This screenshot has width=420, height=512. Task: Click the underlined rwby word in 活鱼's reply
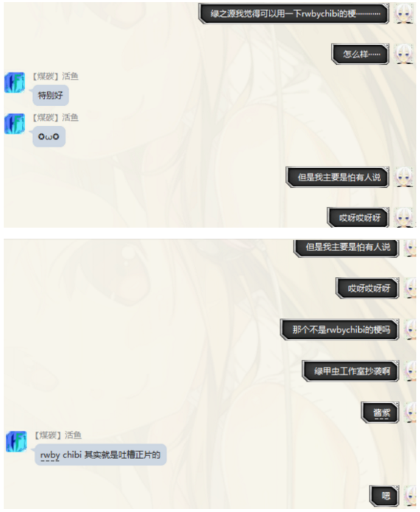click(50, 455)
